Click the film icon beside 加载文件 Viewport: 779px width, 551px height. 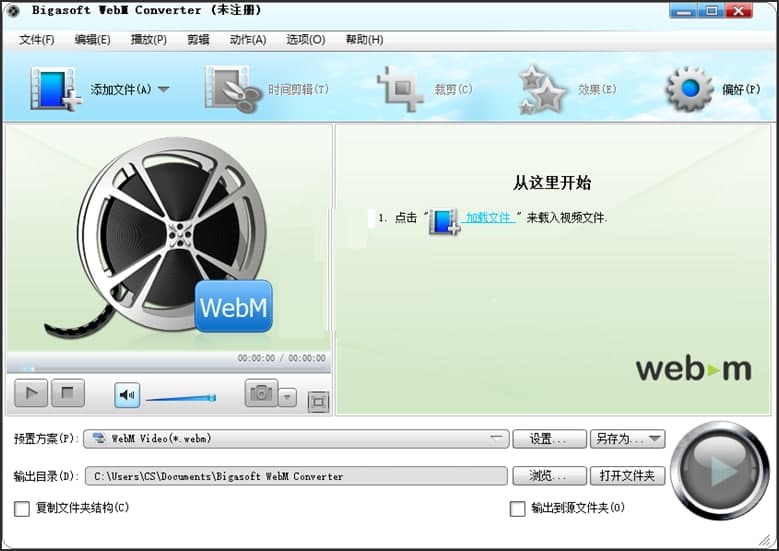coord(444,222)
